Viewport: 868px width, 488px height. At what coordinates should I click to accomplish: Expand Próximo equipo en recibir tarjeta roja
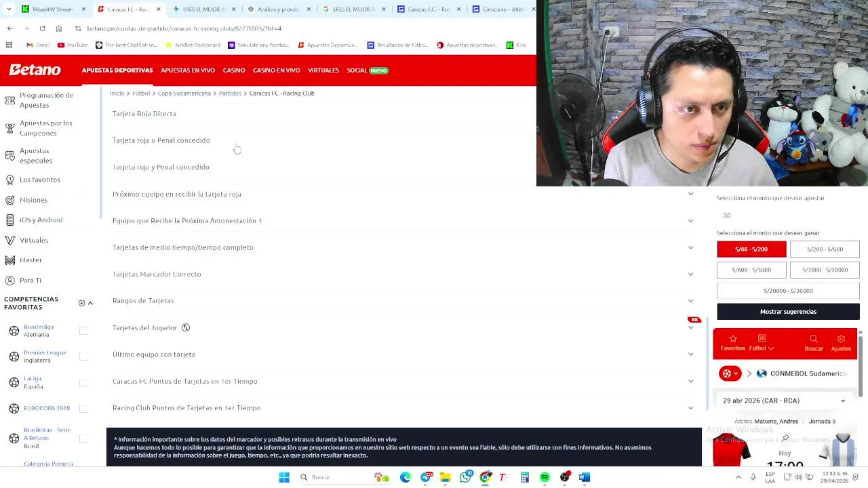403,194
